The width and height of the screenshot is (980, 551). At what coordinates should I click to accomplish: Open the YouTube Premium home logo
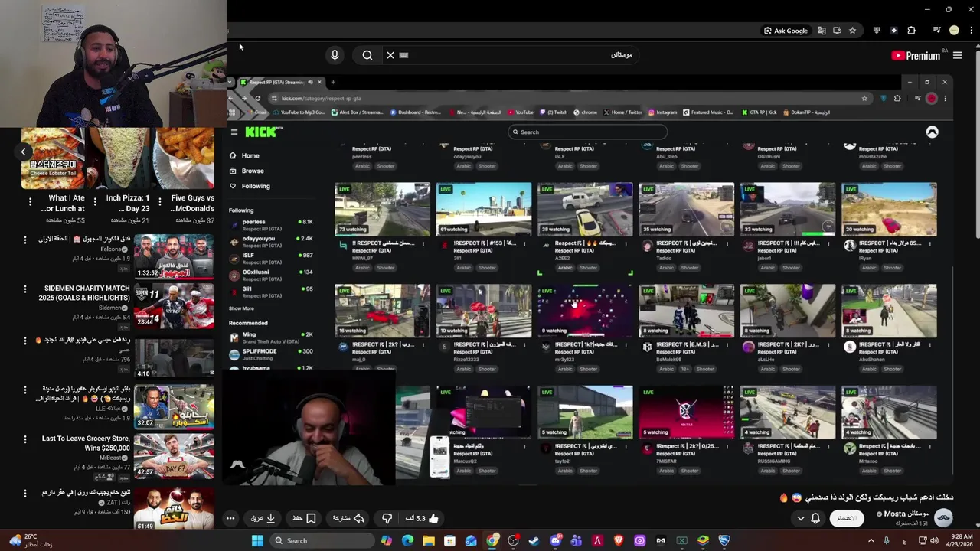tap(916, 55)
